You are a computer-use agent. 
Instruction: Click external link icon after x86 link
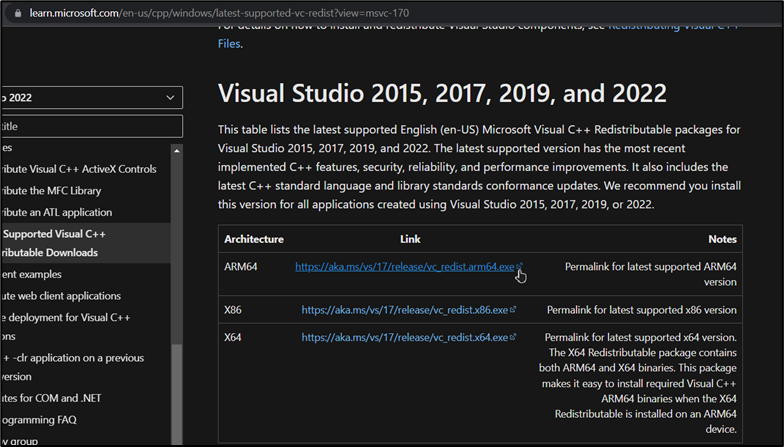pos(512,310)
